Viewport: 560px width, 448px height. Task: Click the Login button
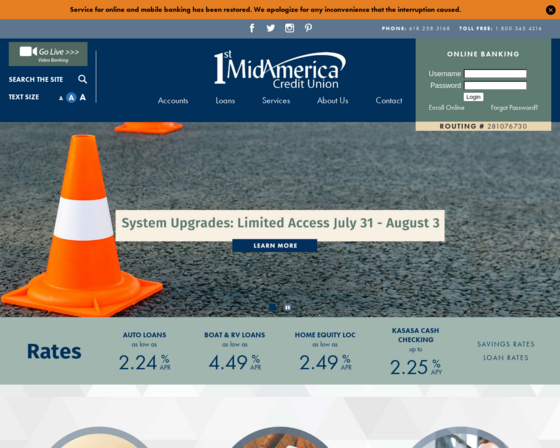click(473, 97)
